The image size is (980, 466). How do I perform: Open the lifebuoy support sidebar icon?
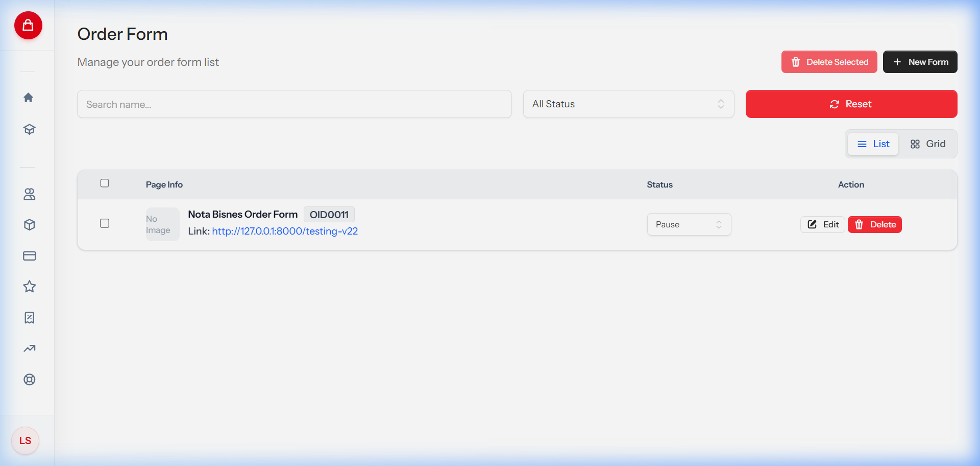coord(29,380)
